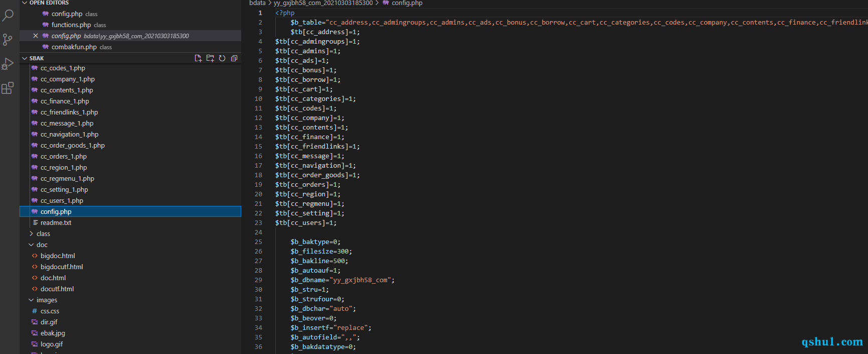
Task: Select config.php in the SBAK tree
Action: [x=130, y=211]
